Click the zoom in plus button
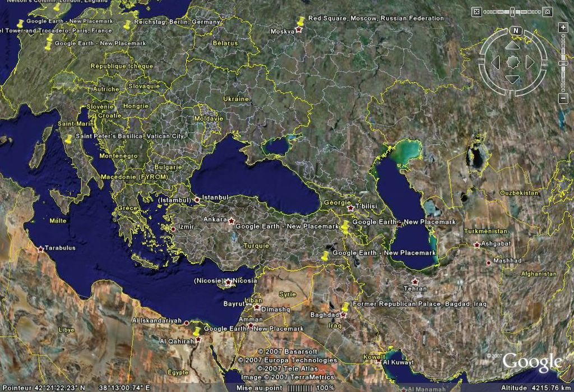Screen dimensions: 574x392 [x=563, y=28]
